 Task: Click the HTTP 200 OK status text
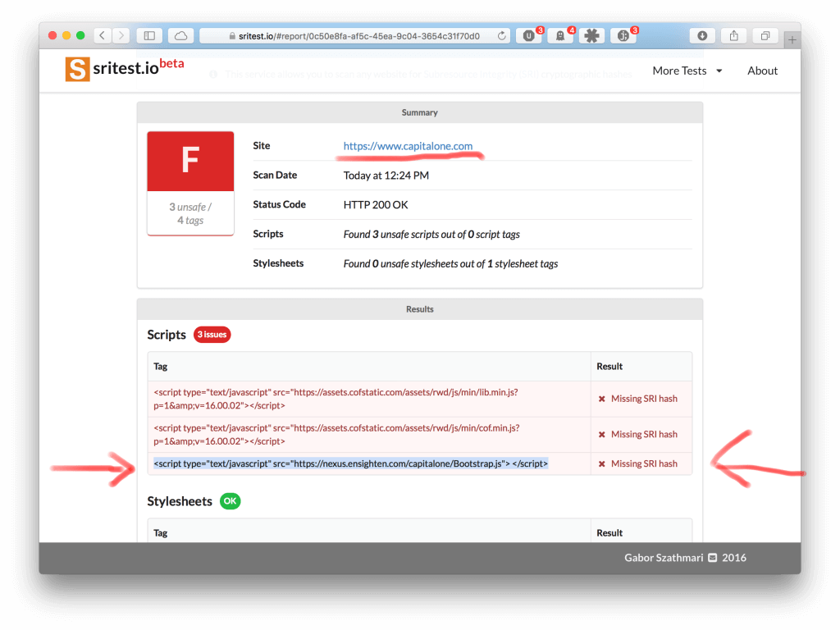[x=376, y=205]
